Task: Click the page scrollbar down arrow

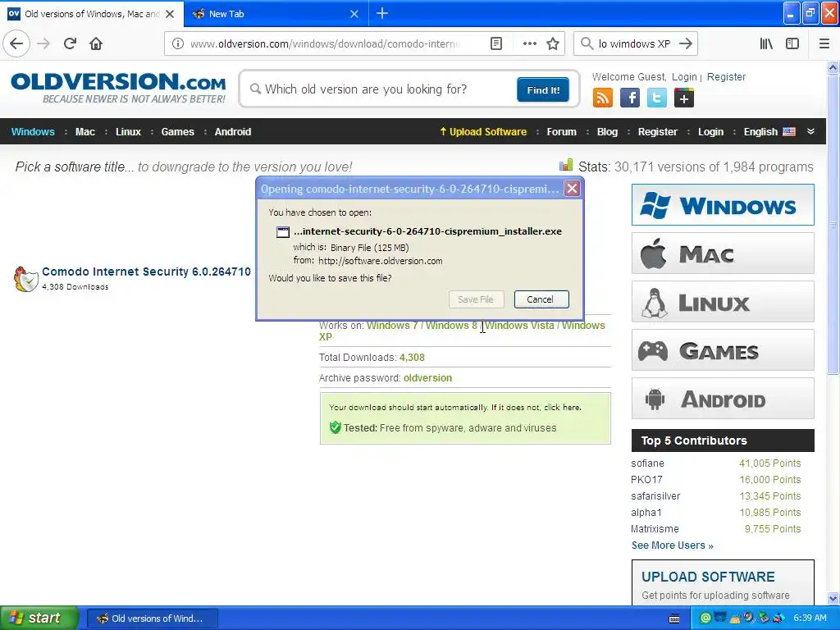Action: (x=833, y=598)
